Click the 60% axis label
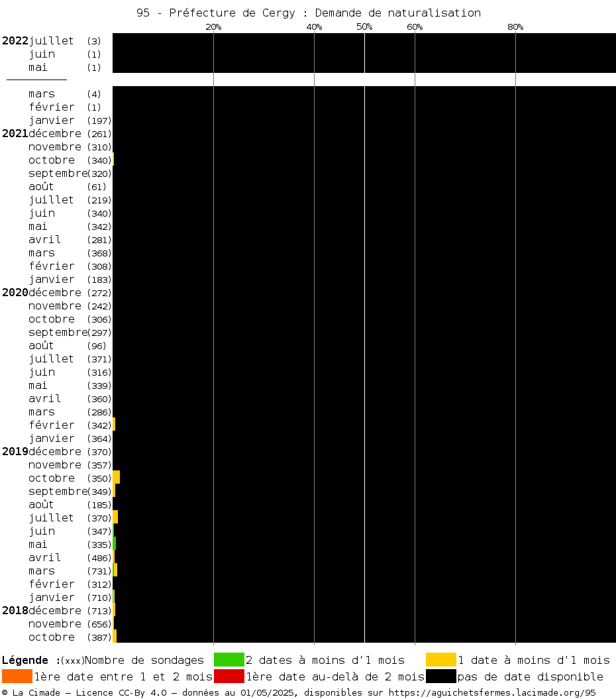 coord(415,27)
